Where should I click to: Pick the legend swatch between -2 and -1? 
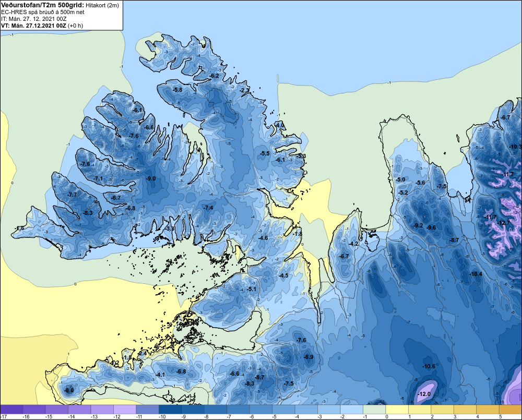click(x=351, y=410)
